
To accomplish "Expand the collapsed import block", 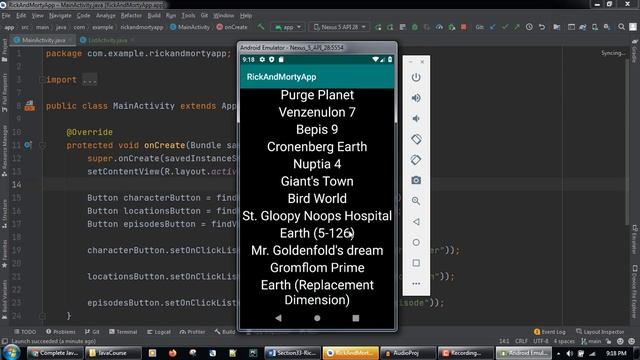I will [89, 80].
